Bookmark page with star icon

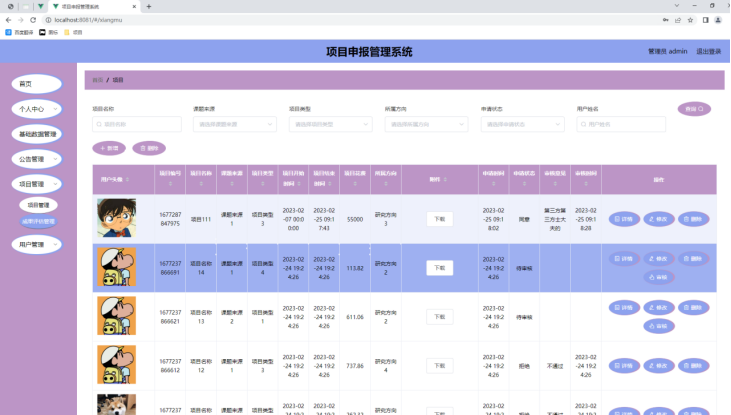[690, 20]
